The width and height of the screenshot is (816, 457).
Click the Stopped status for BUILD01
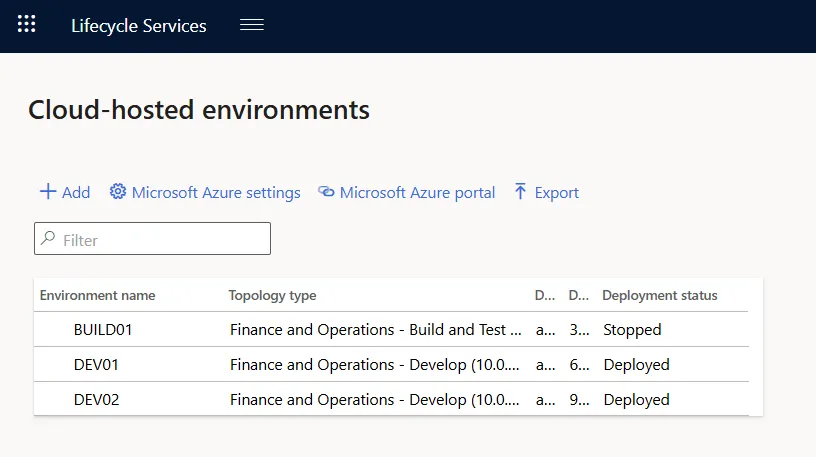[x=632, y=330]
